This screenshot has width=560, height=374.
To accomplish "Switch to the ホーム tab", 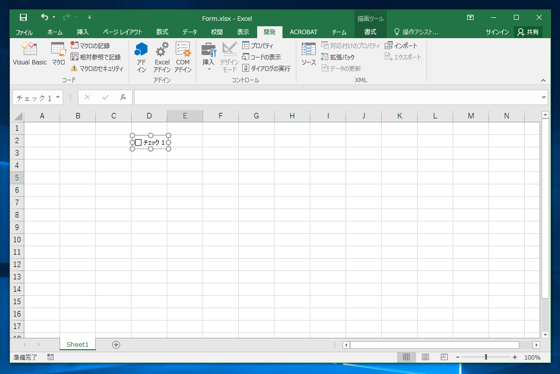I will pos(55,32).
